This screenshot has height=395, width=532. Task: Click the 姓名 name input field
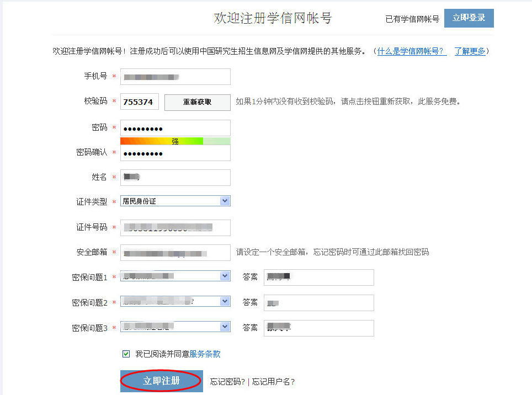click(x=175, y=177)
